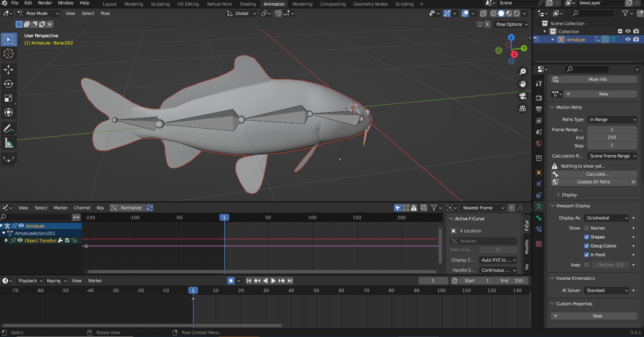Switch to the Geometry Nodes workspace tab
Screen dimensions: 644x337
pos(370,4)
